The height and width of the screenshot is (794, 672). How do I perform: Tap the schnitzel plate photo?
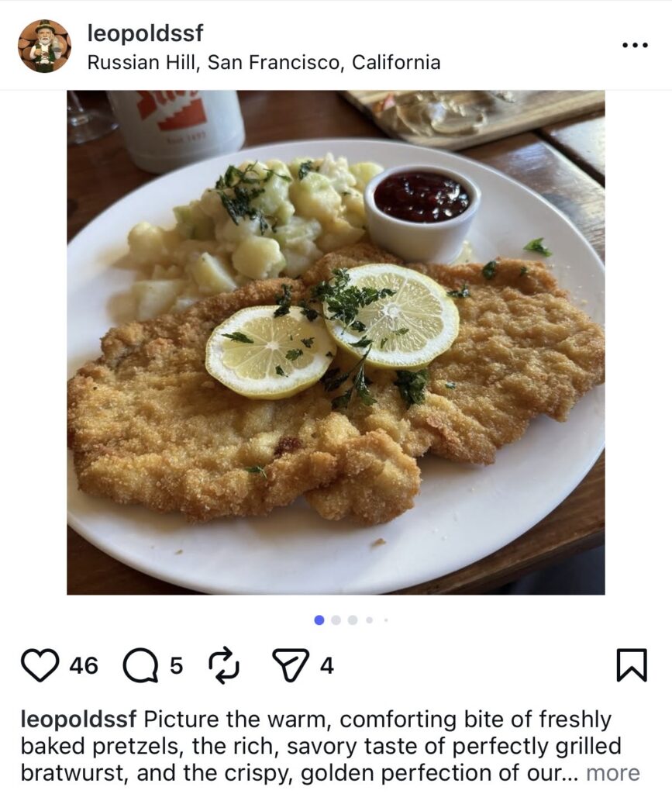click(336, 342)
